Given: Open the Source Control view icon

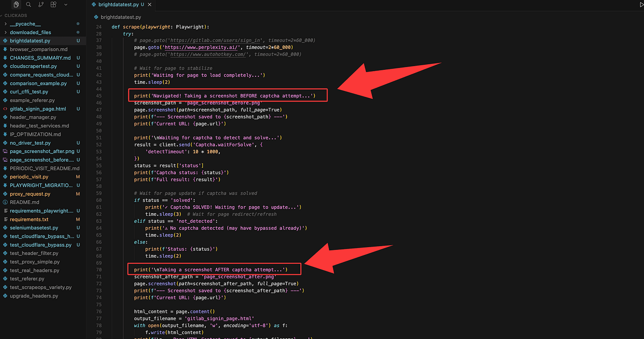Looking at the screenshot, I should [41, 5].
